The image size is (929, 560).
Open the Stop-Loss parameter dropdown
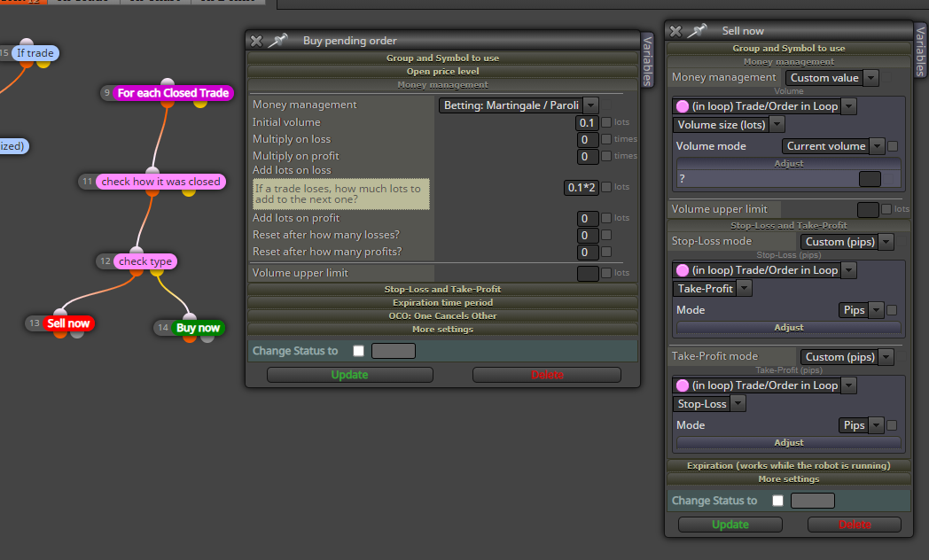click(709, 404)
